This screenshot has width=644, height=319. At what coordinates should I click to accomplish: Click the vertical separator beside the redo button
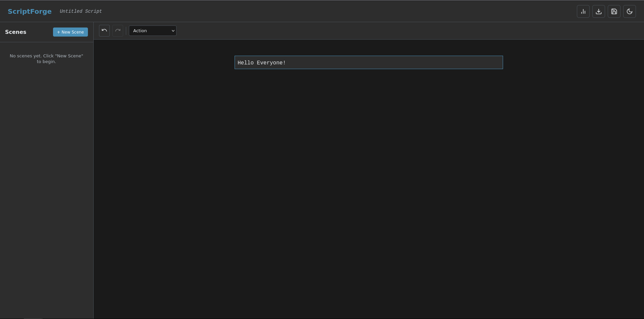pos(126,31)
